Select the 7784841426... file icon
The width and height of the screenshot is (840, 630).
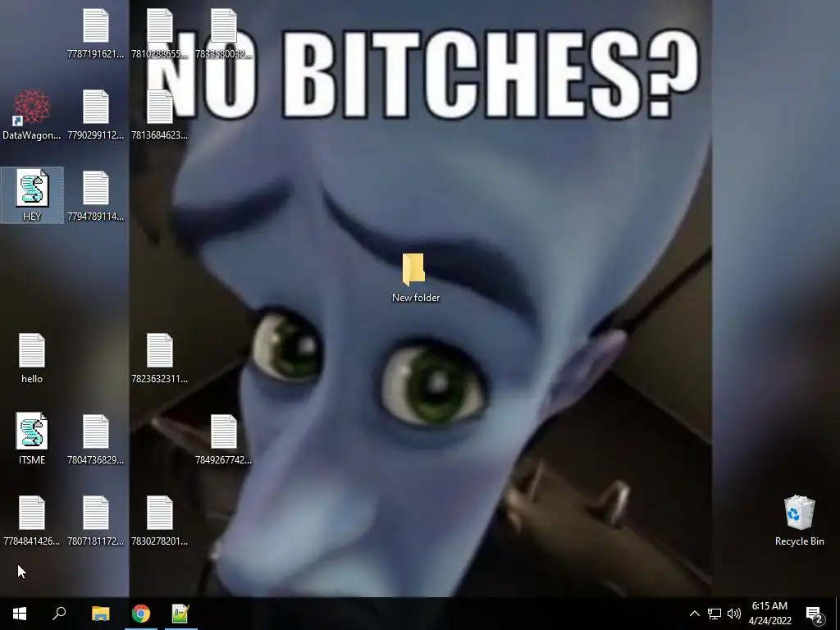(x=32, y=513)
